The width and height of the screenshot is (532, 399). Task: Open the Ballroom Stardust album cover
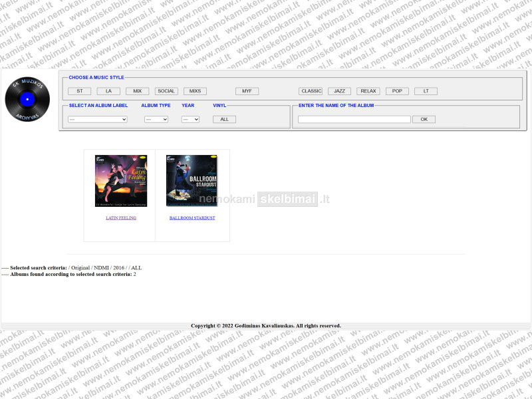tap(192, 180)
